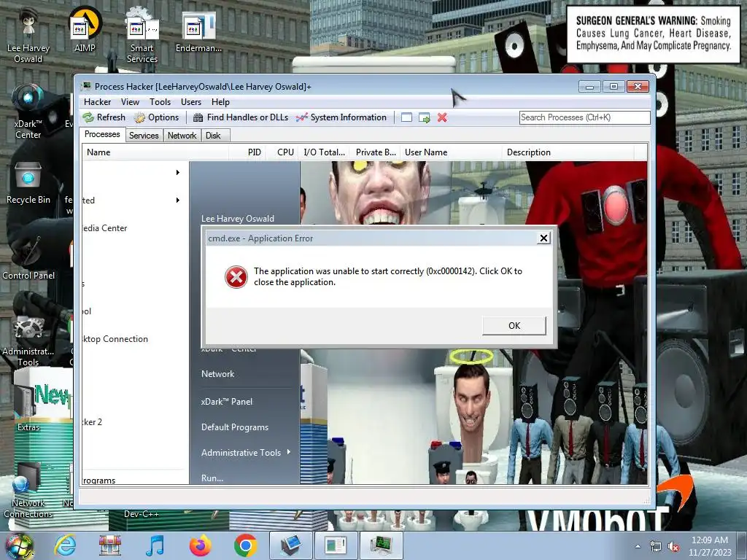Expand Administrative Tools submenu arrow

click(x=289, y=452)
